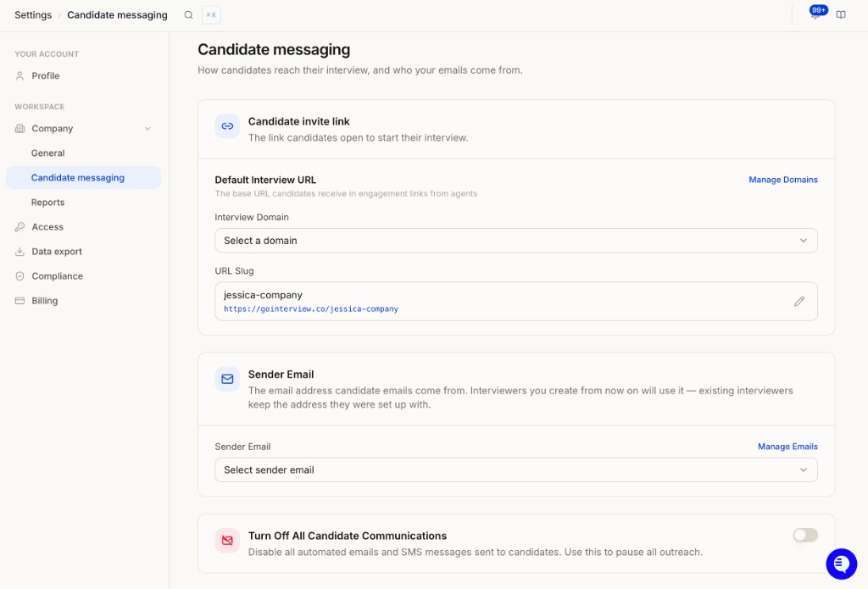Viewport: 868px width, 589px height.
Task: Click the search magnifier icon
Action: click(188, 15)
